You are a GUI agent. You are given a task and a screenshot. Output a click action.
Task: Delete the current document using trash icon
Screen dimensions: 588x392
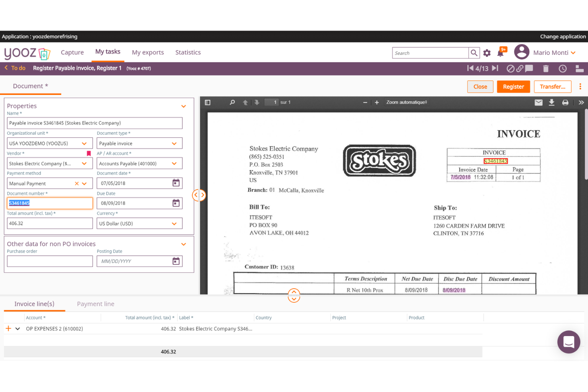545,68
